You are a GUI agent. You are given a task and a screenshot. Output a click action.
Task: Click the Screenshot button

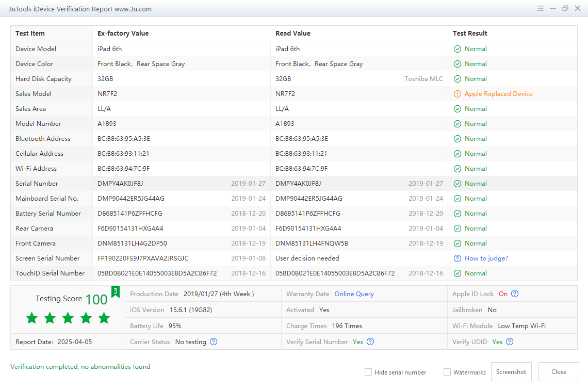[x=511, y=372]
